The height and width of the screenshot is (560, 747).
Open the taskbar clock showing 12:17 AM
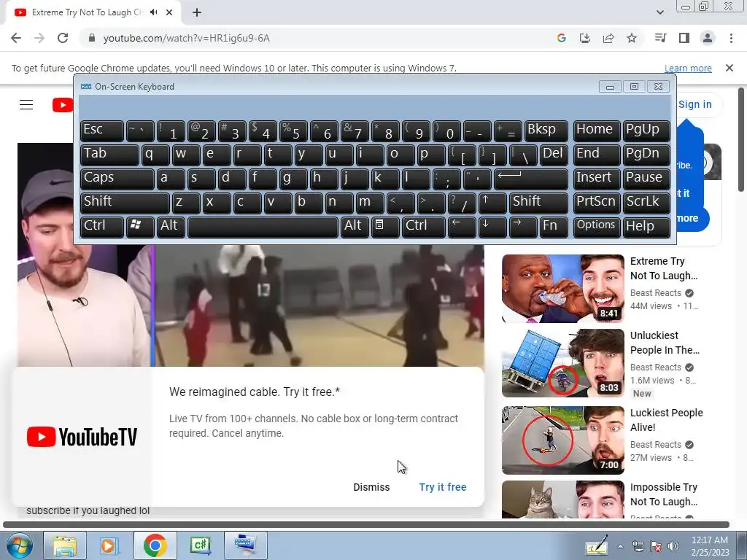coord(710,546)
